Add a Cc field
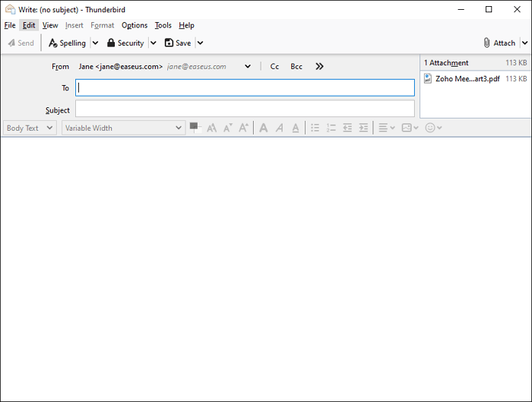532x402 pixels. coord(274,66)
